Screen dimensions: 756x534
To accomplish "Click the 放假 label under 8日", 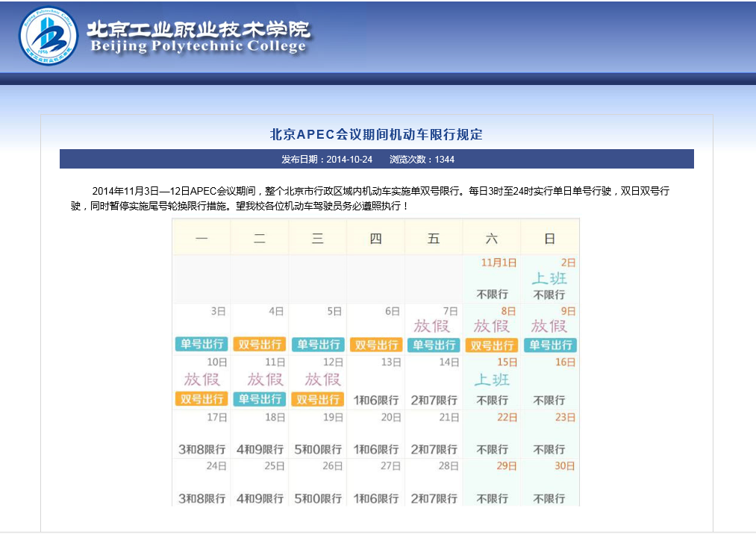I will tap(491, 326).
